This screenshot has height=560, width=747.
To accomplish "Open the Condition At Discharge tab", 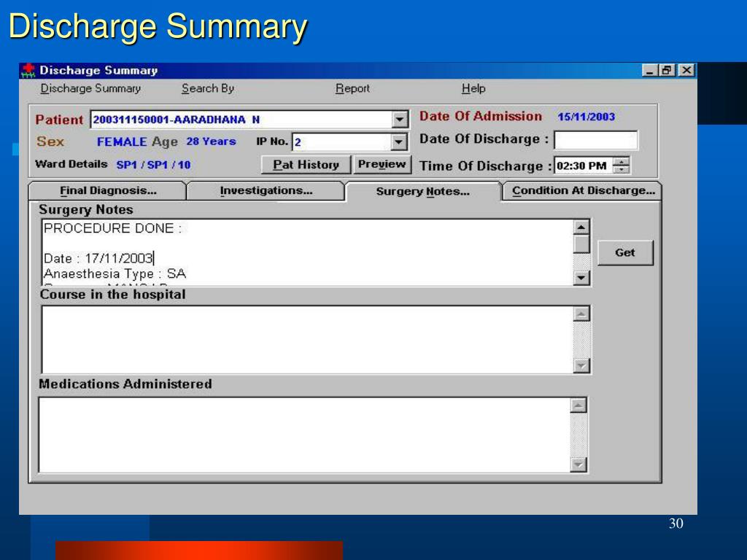I will 583,190.
